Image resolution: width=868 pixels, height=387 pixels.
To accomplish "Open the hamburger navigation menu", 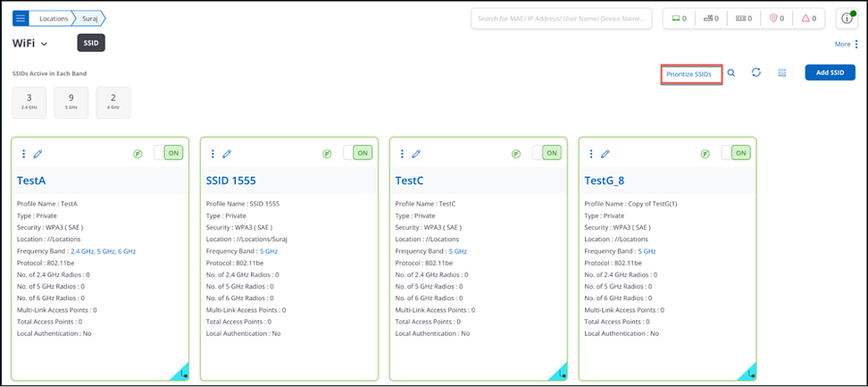I will [x=21, y=18].
